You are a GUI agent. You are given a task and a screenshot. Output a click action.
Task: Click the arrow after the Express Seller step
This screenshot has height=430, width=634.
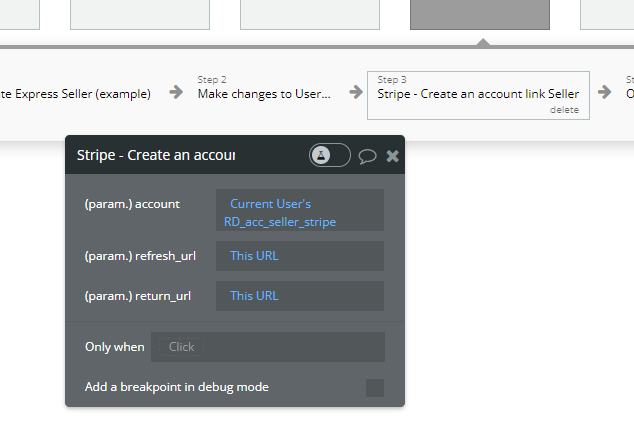point(176,92)
